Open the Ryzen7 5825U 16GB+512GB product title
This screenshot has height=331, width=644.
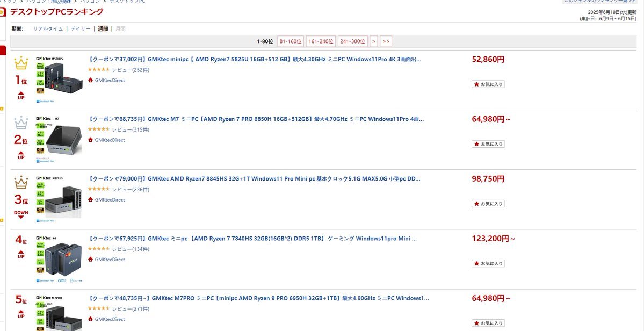click(255, 59)
